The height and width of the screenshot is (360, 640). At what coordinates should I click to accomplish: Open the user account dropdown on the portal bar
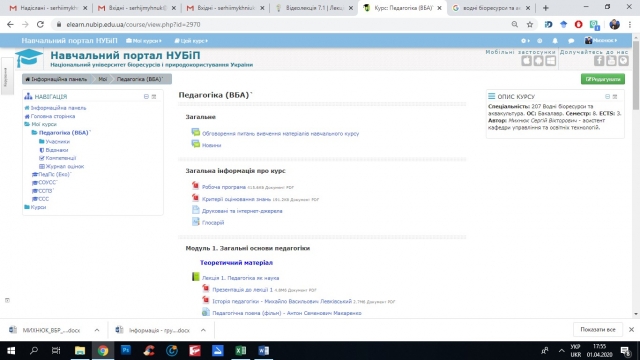click(601, 40)
